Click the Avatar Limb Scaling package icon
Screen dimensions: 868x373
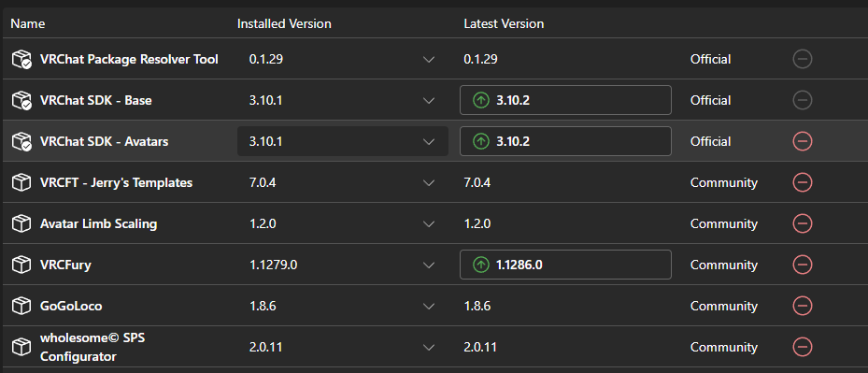click(21, 224)
